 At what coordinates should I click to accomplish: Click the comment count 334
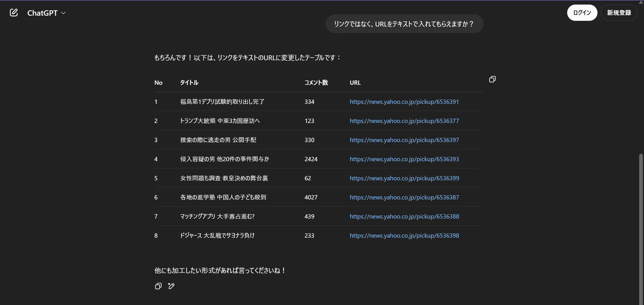click(309, 102)
